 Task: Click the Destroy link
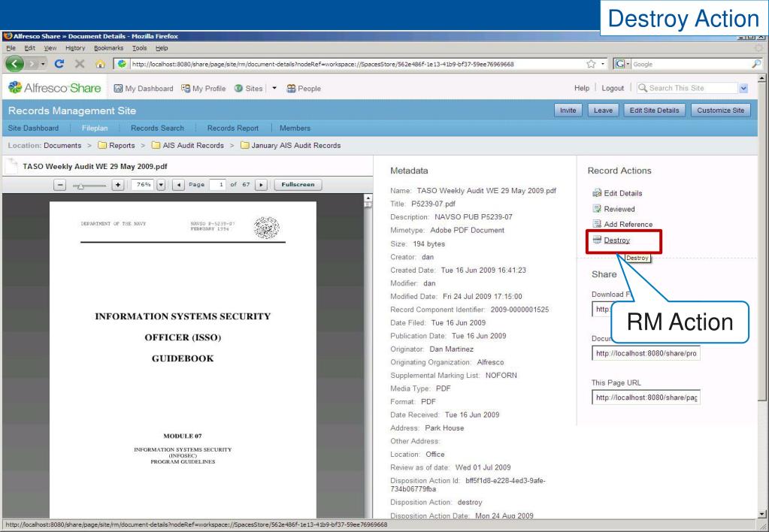click(617, 240)
